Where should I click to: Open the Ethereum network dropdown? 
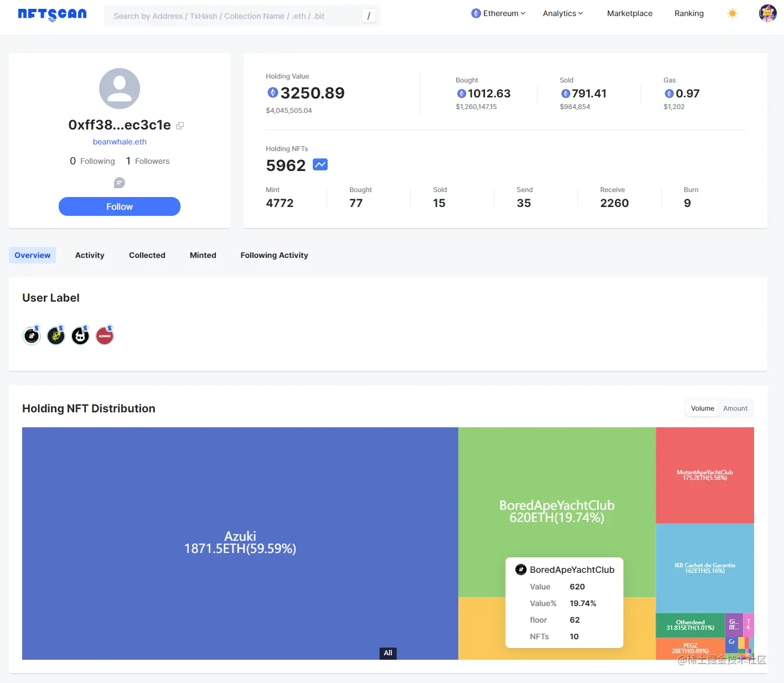pos(498,13)
